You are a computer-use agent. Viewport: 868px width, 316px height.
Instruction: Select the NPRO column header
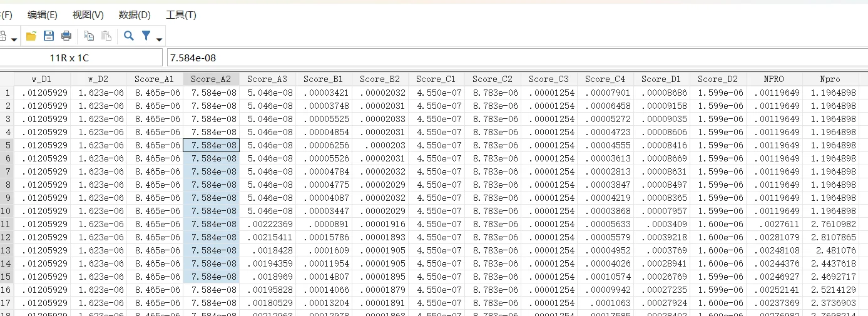pos(774,79)
